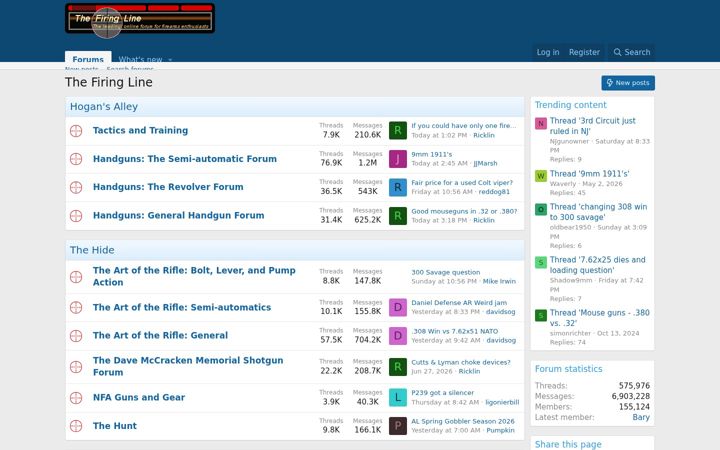Open the What's new tab
Viewport: 720px width, 450px height.
[140, 59]
